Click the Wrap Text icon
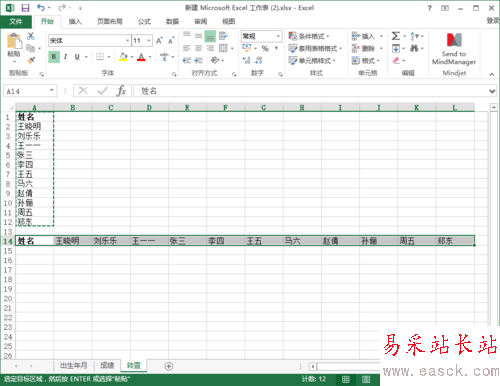Screen dimensions: 500x386 223,35
